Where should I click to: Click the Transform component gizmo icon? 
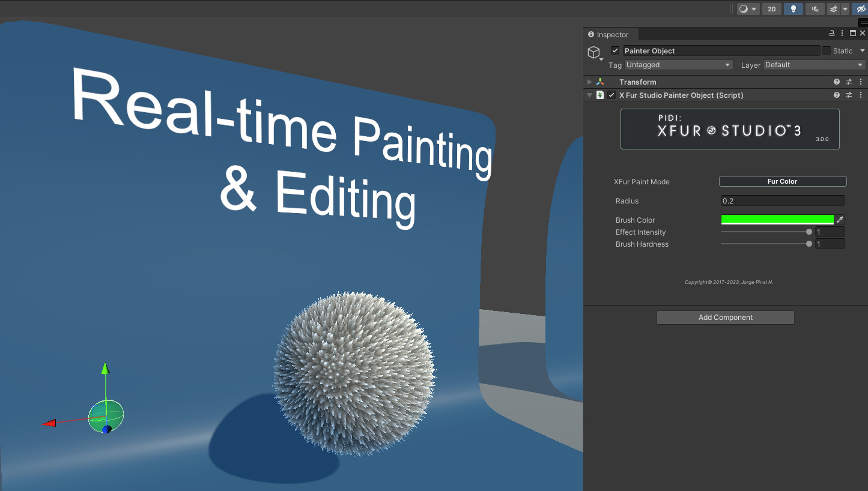coord(600,82)
